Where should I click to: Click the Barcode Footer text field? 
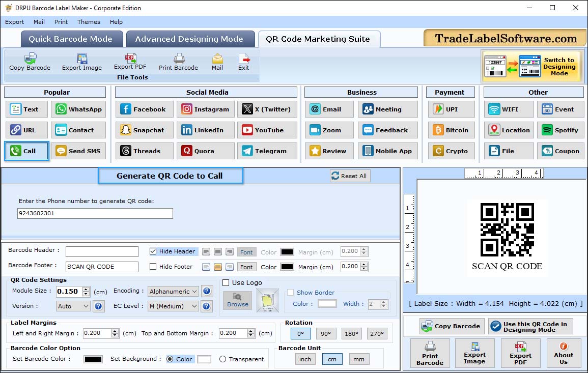point(102,267)
